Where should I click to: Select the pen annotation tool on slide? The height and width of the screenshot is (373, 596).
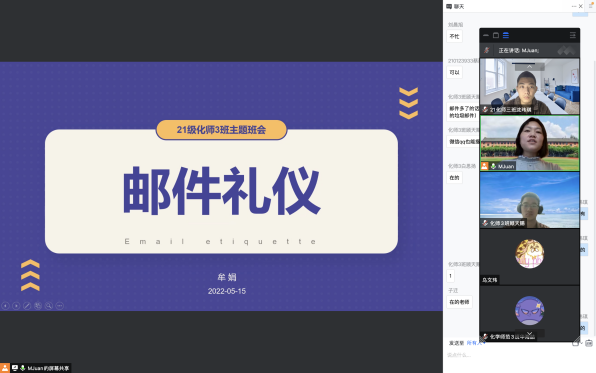click(27, 306)
